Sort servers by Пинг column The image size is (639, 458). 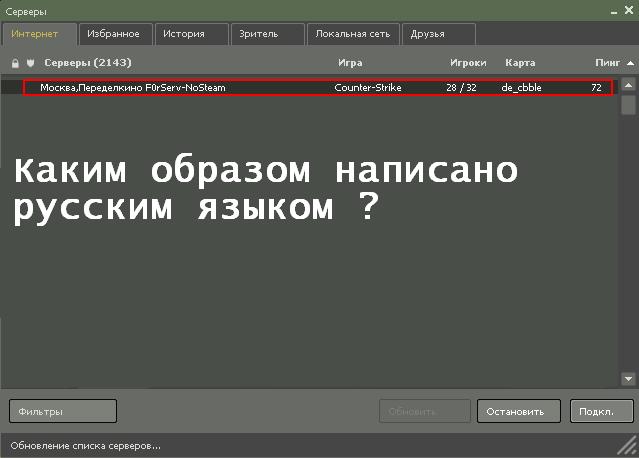(607, 63)
